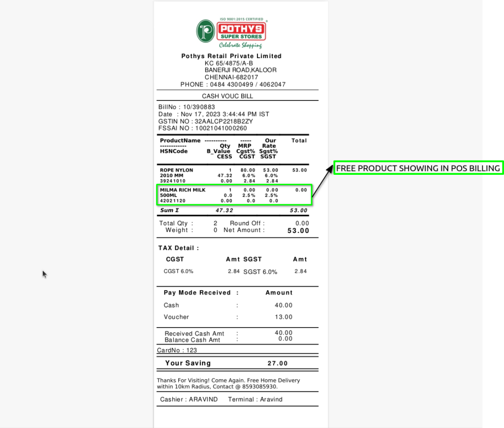Select the 'Pothys Retail Private Limited' heading
The width and height of the screenshot is (504, 428).
click(231, 56)
